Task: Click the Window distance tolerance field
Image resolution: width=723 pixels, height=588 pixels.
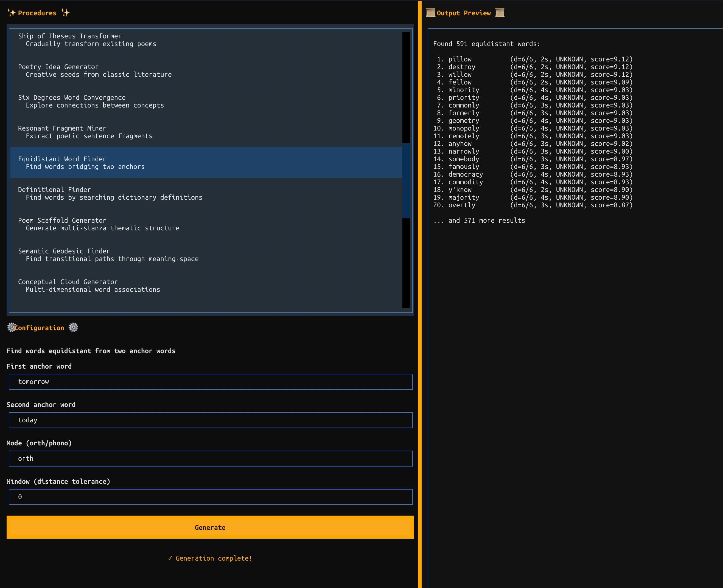Action: tap(211, 497)
